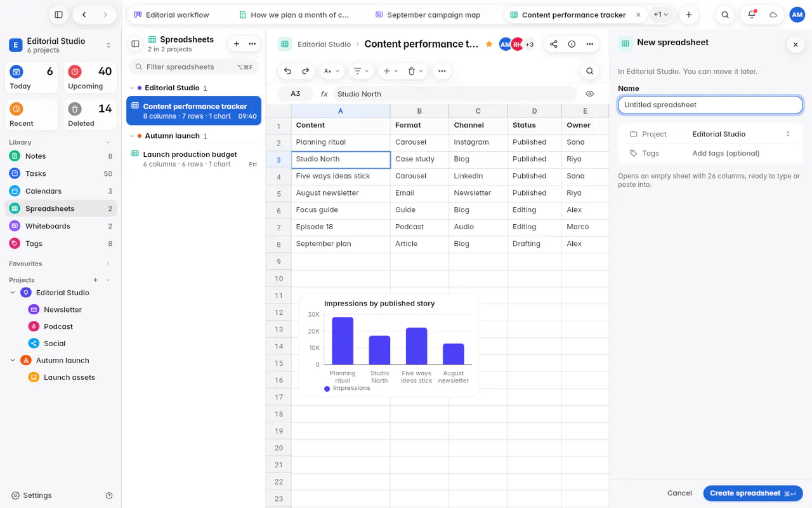Click the Create spreadsheet button
Screen dimensions: 812x508
pos(753,493)
